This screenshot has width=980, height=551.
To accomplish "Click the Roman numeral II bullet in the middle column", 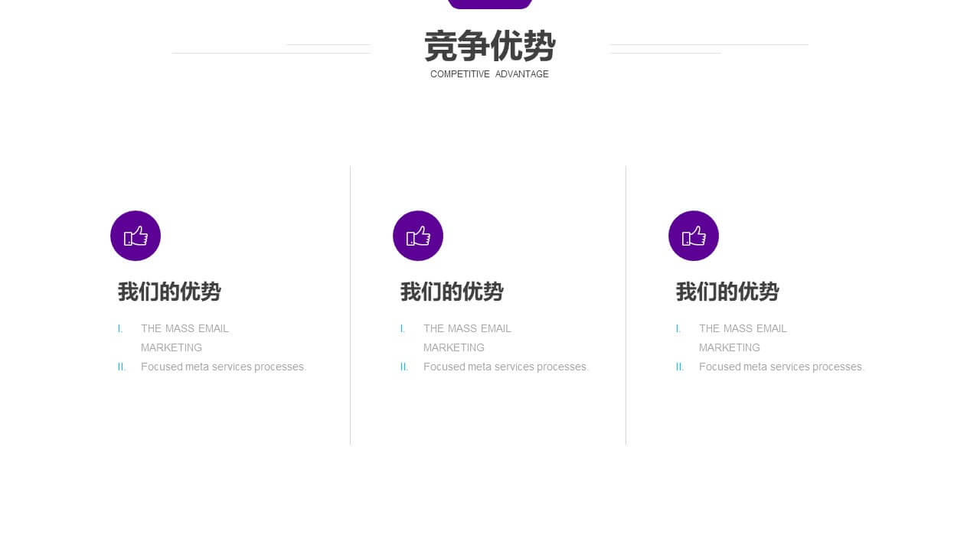I will tap(403, 367).
